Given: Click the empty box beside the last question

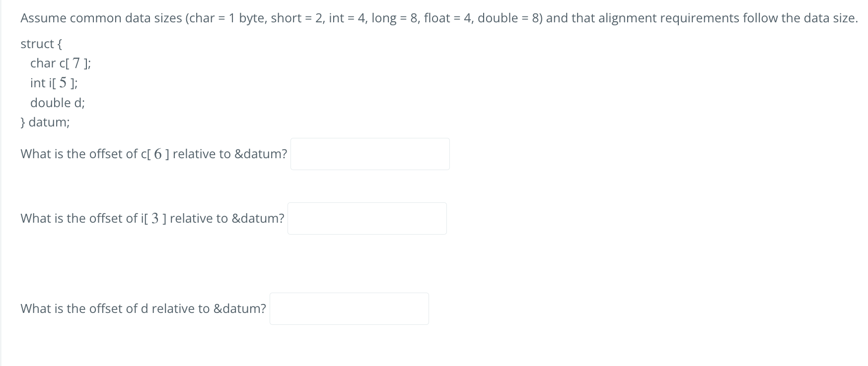Looking at the screenshot, I should 349,308.
